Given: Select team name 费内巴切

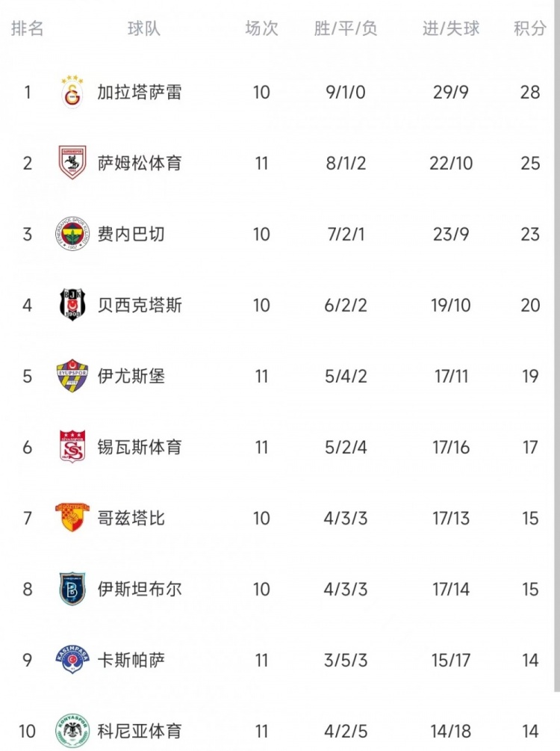Looking at the screenshot, I should click(x=131, y=234).
